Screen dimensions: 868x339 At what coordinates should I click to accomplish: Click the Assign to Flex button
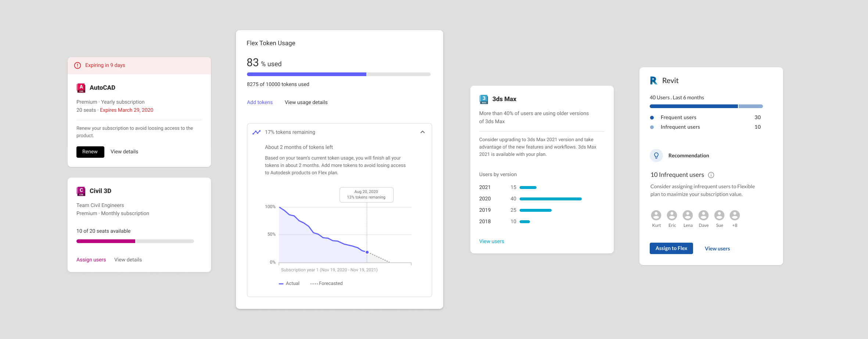671,248
